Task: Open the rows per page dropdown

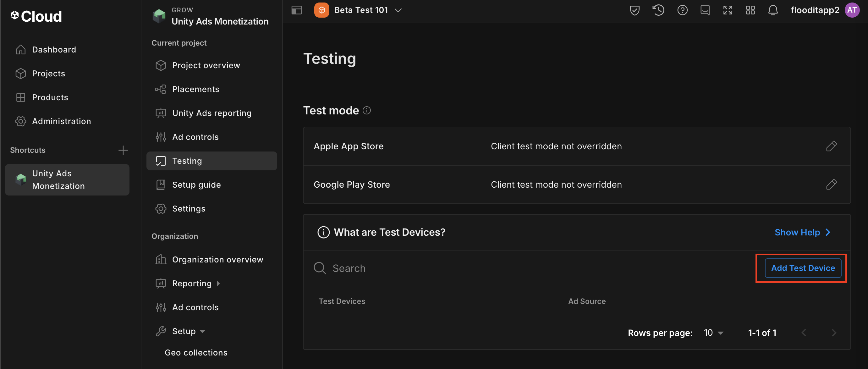Action: [714, 333]
